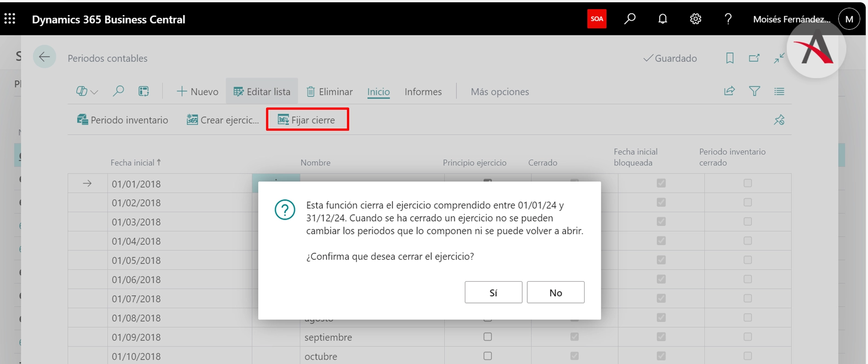
Task: Bookmark this page with bookmark icon
Action: tap(730, 58)
